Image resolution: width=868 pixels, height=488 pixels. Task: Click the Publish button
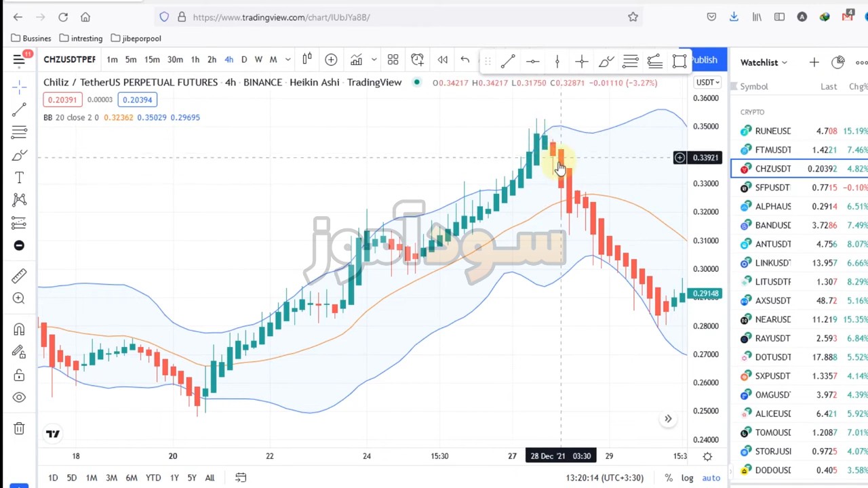pyautogui.click(x=705, y=60)
